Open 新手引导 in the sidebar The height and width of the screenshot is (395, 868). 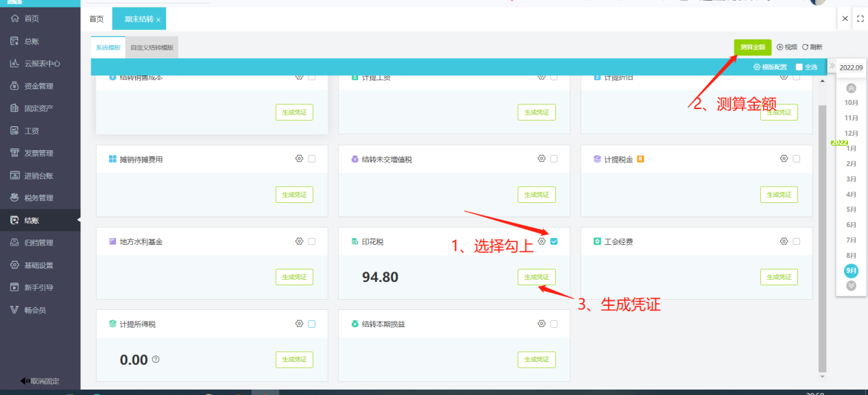(x=40, y=287)
